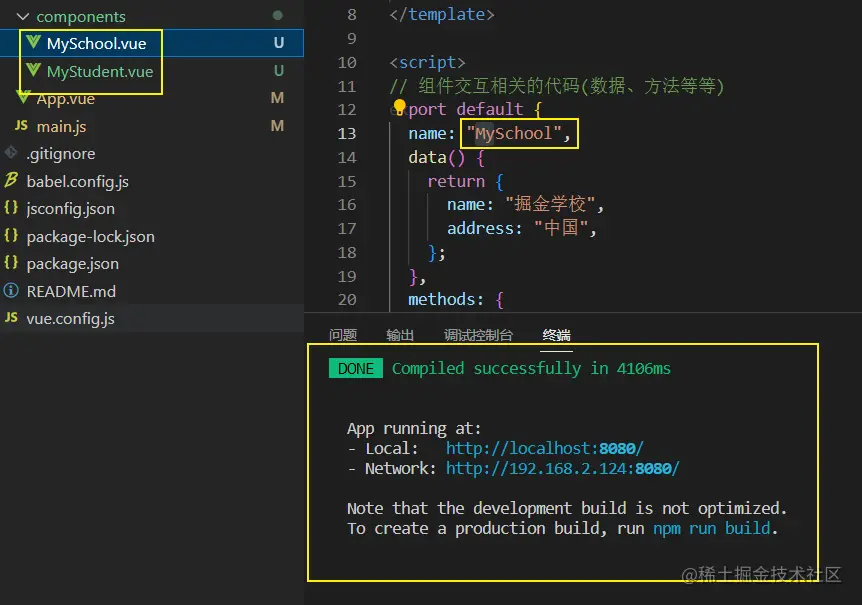Click the Babel icon beside babel.config.js
862x605 pixels.
point(11,180)
